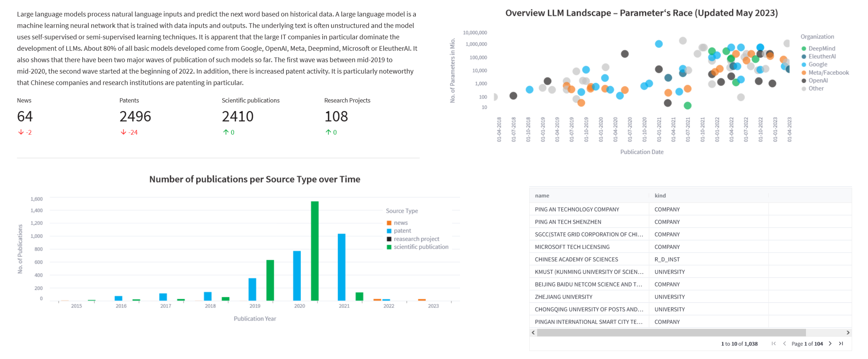Click '1 to 10 of 1,038' text
The height and width of the screenshot is (359, 868).
coord(739,344)
